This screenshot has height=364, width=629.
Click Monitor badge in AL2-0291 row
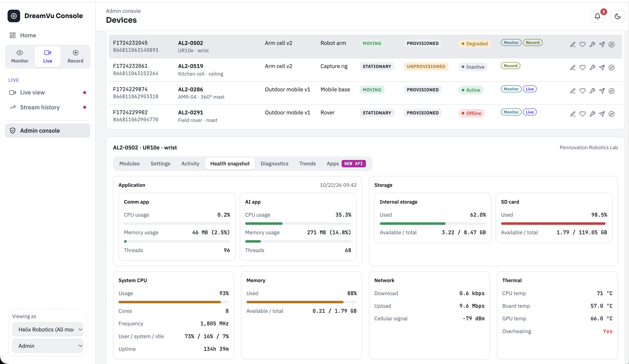coord(511,112)
